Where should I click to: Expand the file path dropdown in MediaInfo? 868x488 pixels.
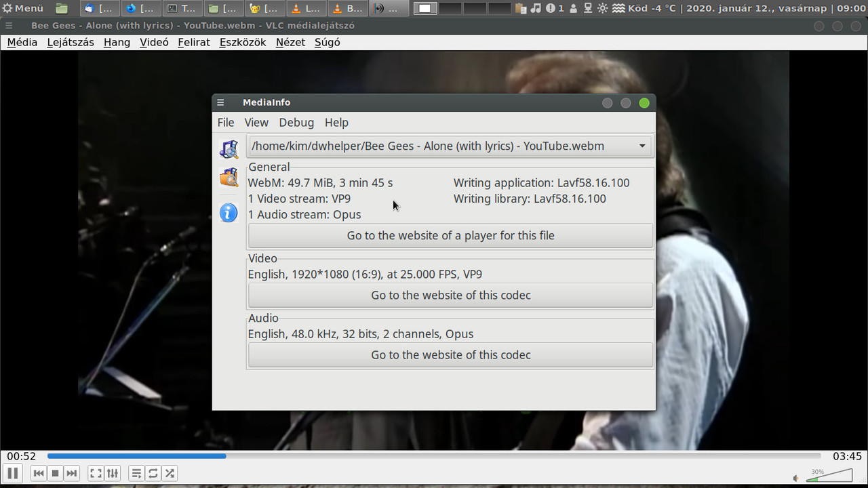tap(642, 146)
